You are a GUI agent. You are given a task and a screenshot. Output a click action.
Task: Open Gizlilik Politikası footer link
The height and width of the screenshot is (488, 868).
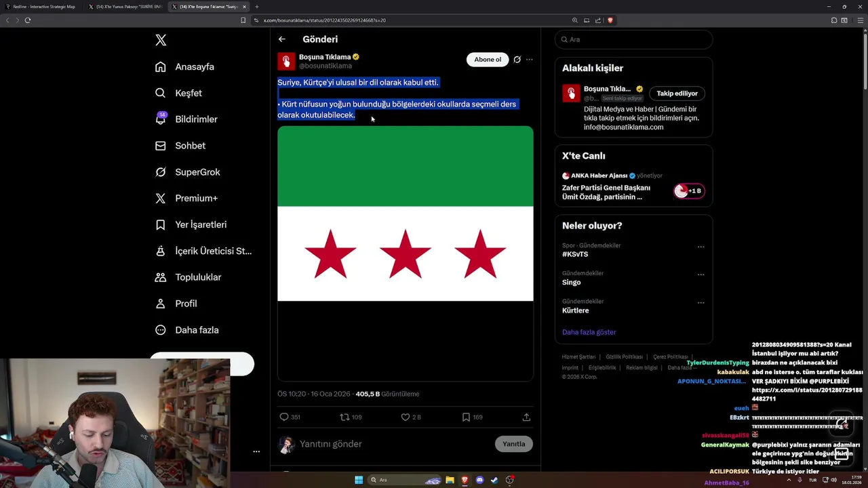[625, 357]
